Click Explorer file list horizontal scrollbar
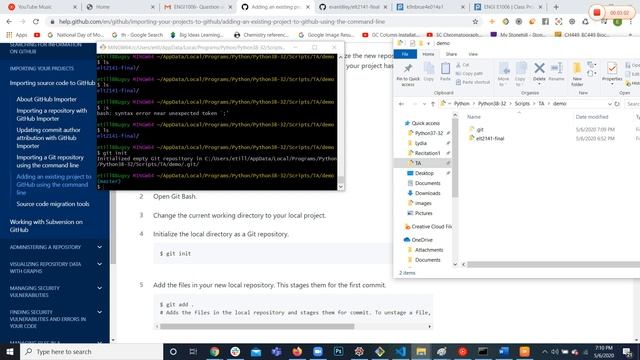Image resolution: width=640 pixels, height=360 pixels. [553, 264]
